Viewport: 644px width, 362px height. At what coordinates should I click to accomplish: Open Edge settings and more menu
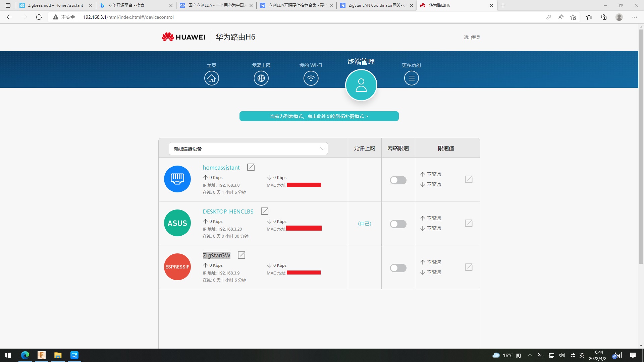(x=634, y=17)
